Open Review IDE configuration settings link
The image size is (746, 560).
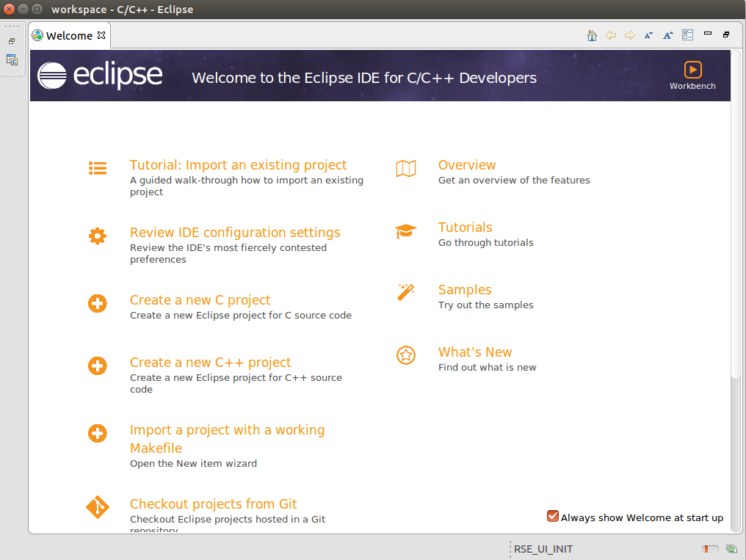click(x=235, y=233)
